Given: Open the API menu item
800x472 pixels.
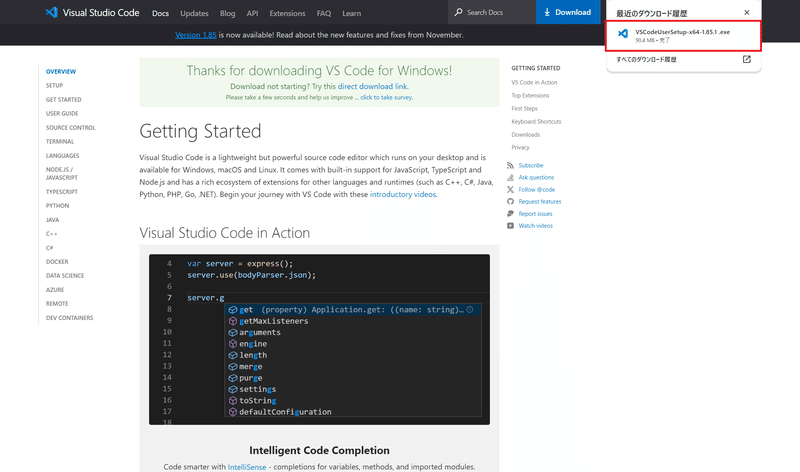Looking at the screenshot, I should pyautogui.click(x=253, y=13).
